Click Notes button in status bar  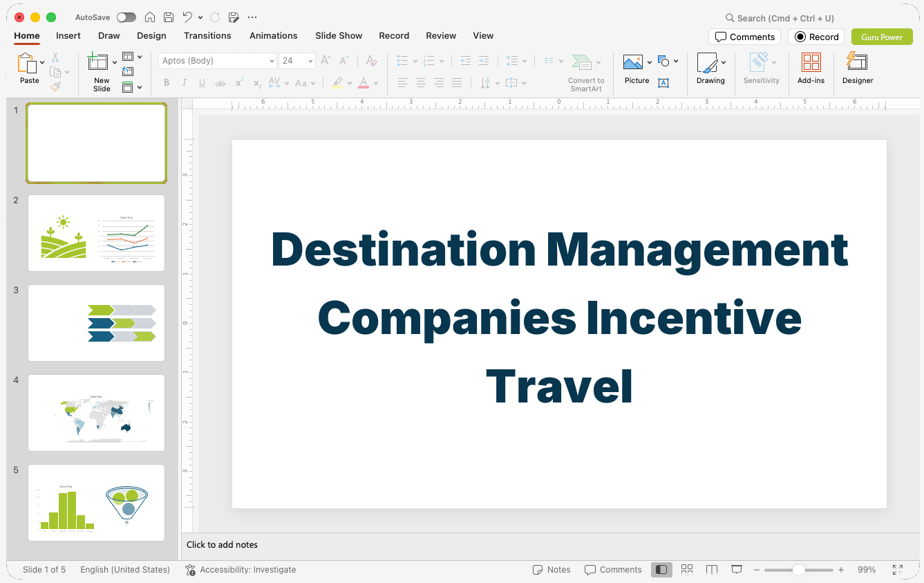551,570
